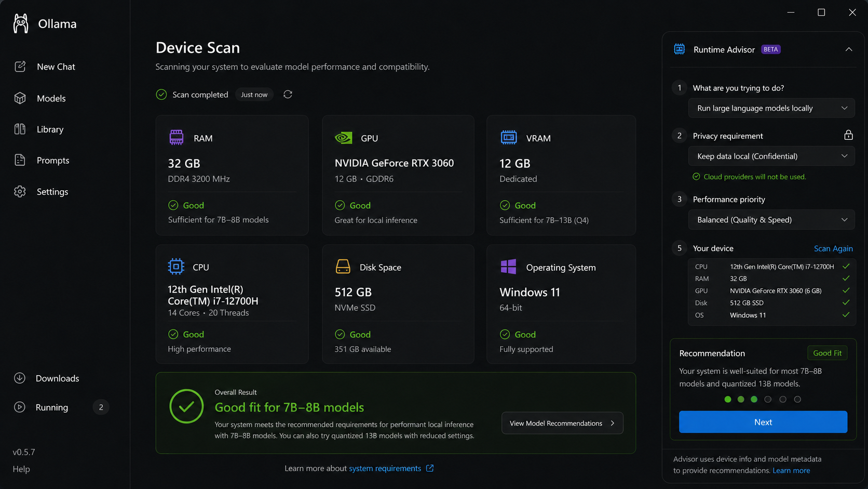Click version label v0.5.7
This screenshot has height=489, width=868.
point(24,452)
